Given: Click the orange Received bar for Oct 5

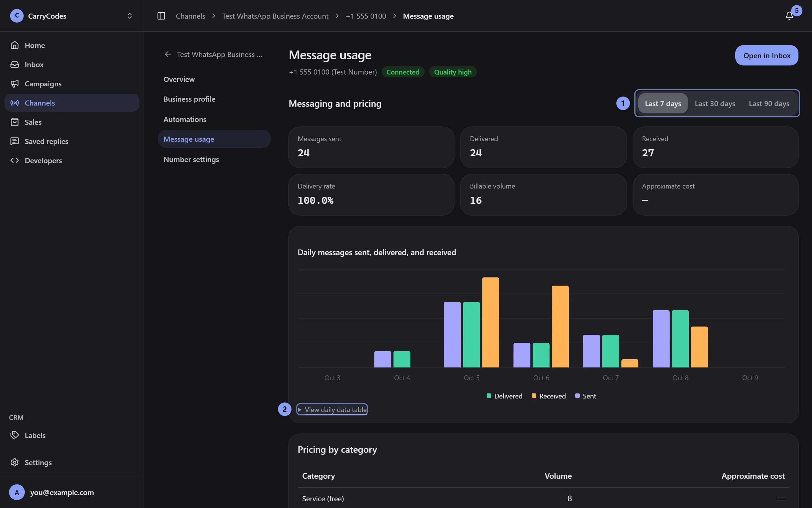Looking at the screenshot, I should (491, 322).
